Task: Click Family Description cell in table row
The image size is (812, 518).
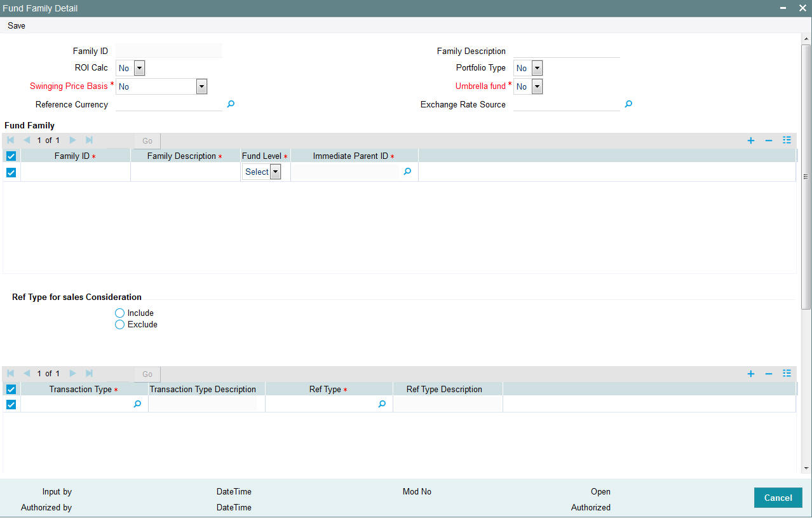Action: 186,172
